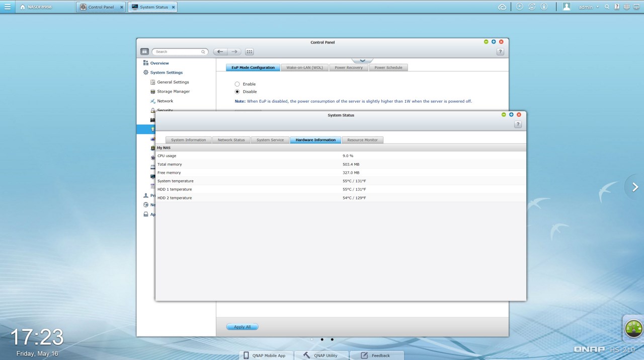Go forward in Control Panel

tap(234, 51)
